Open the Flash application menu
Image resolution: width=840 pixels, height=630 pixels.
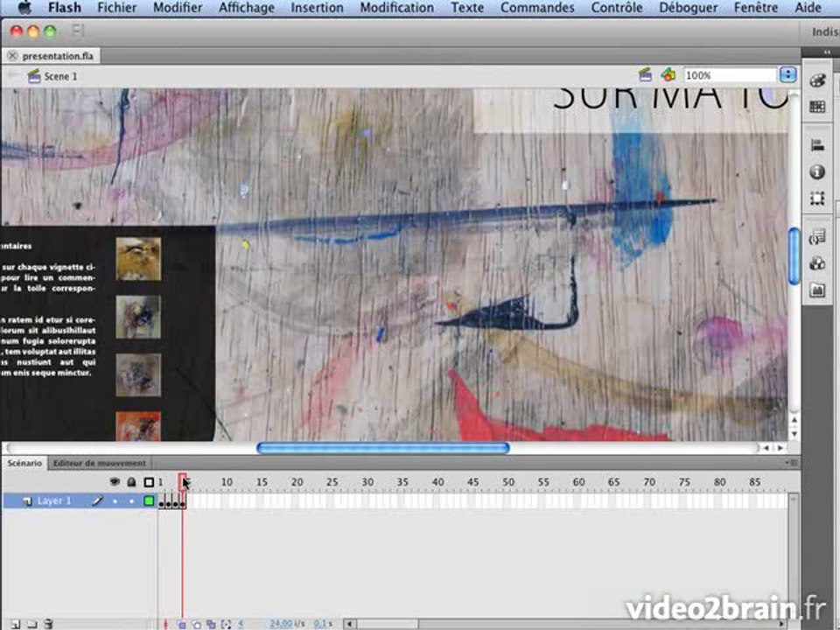click(x=65, y=8)
